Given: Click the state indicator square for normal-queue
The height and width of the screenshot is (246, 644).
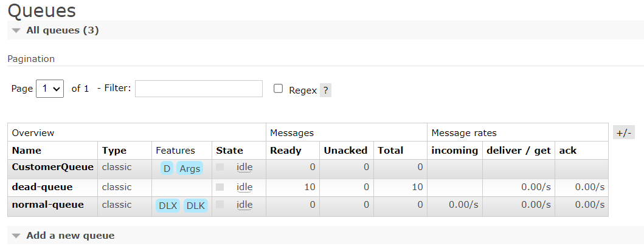Looking at the screenshot, I should coord(220,205).
